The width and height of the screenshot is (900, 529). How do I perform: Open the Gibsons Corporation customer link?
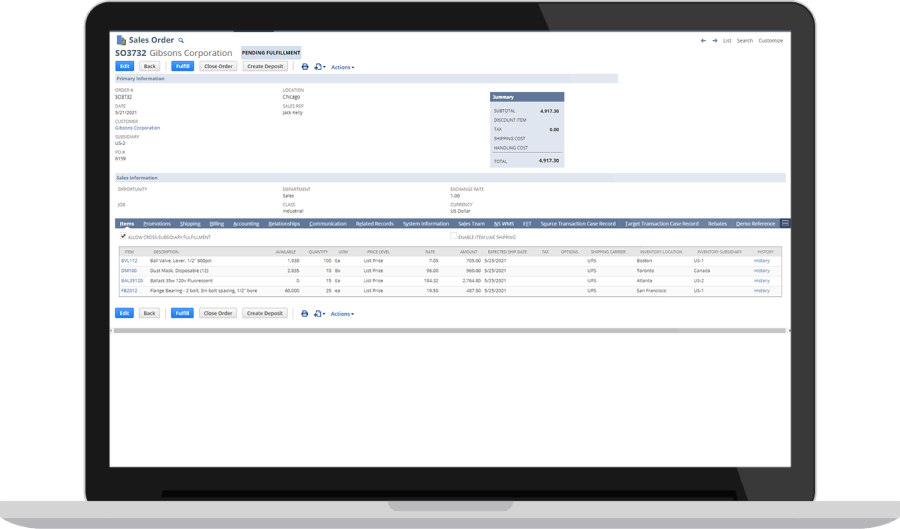tap(137, 128)
